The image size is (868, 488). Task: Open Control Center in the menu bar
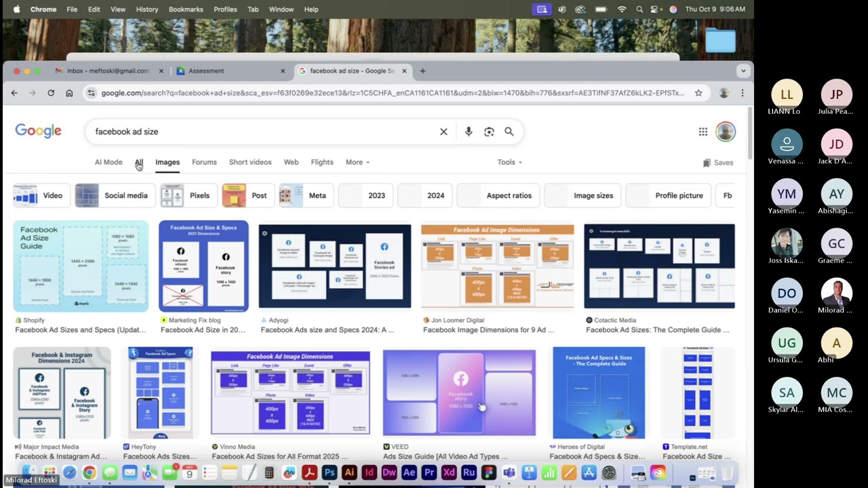coord(656,9)
